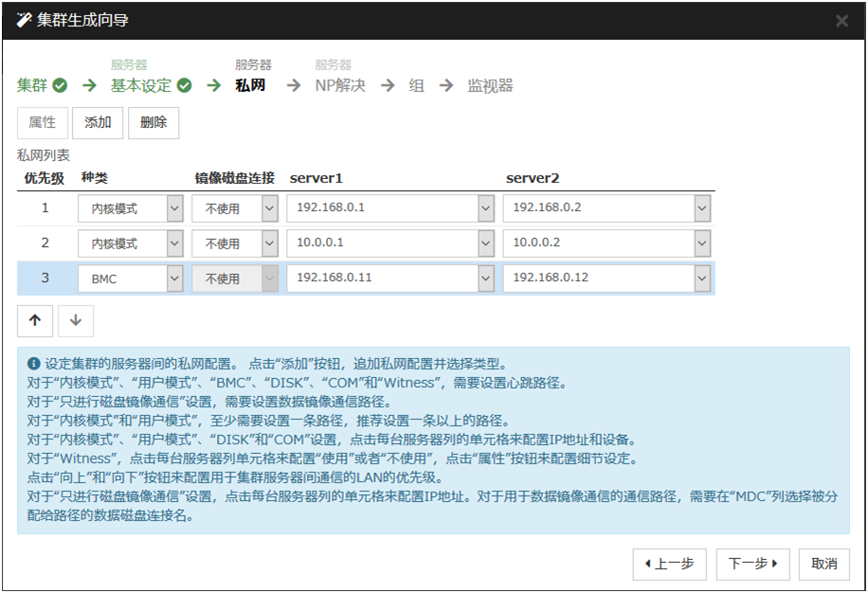Image resolution: width=868 pixels, height=593 pixels.
Task: Select the 组 wizard step
Action: click(416, 86)
